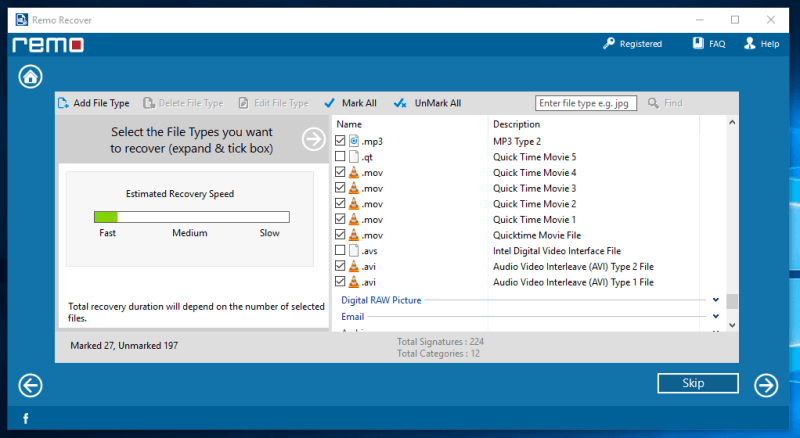Open the Help person icon
Screen dimensions: 800x438
[749, 43]
